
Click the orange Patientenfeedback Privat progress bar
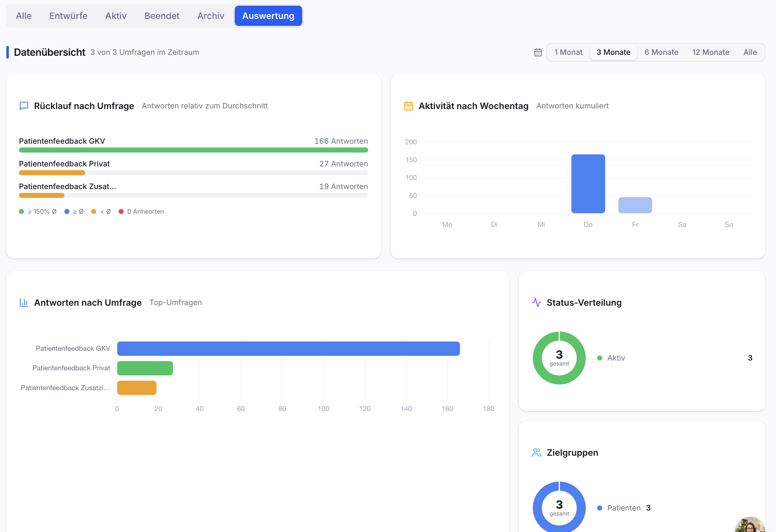pos(52,173)
